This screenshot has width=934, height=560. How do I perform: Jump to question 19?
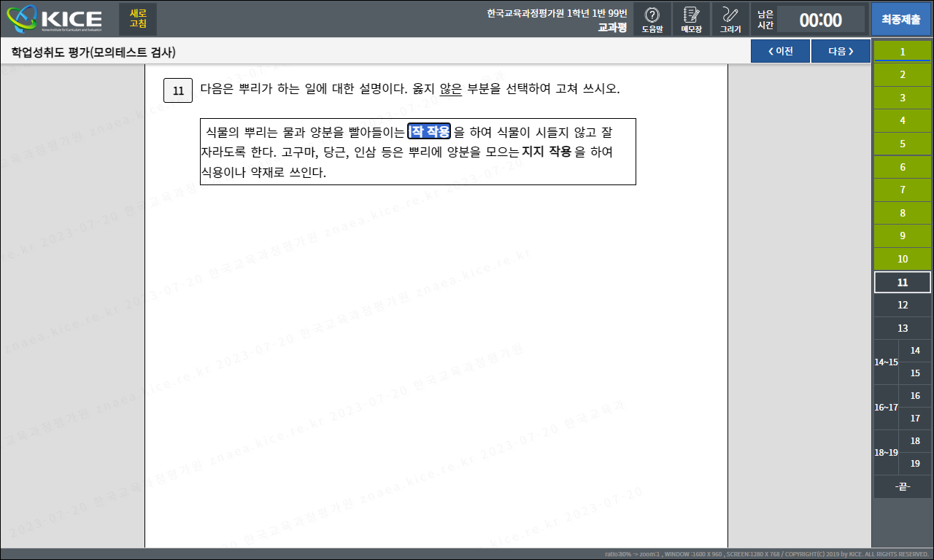(x=915, y=464)
